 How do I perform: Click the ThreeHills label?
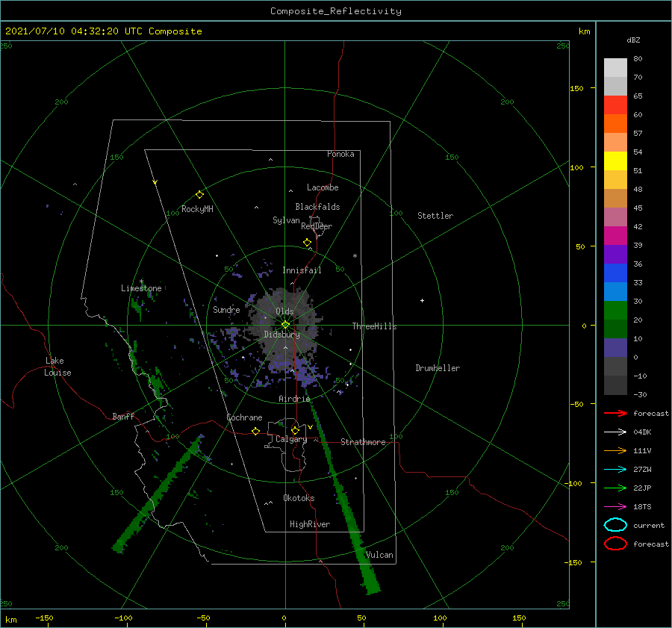point(374,326)
